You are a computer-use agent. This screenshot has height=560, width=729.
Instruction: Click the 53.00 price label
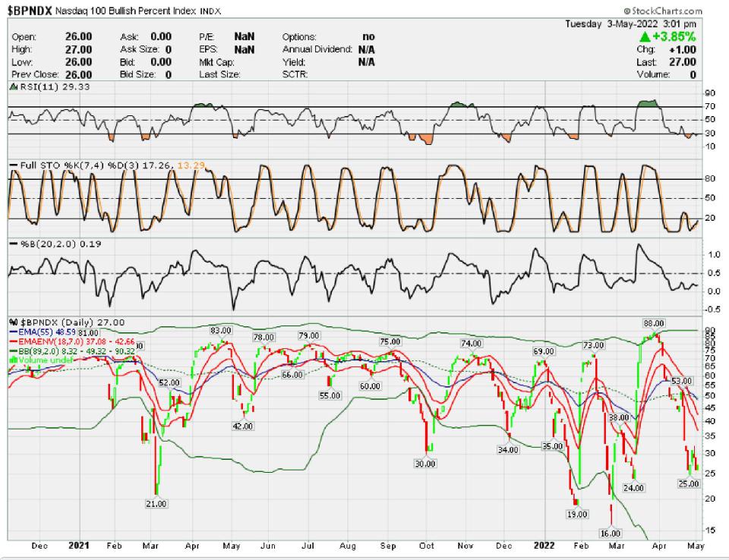click(682, 381)
